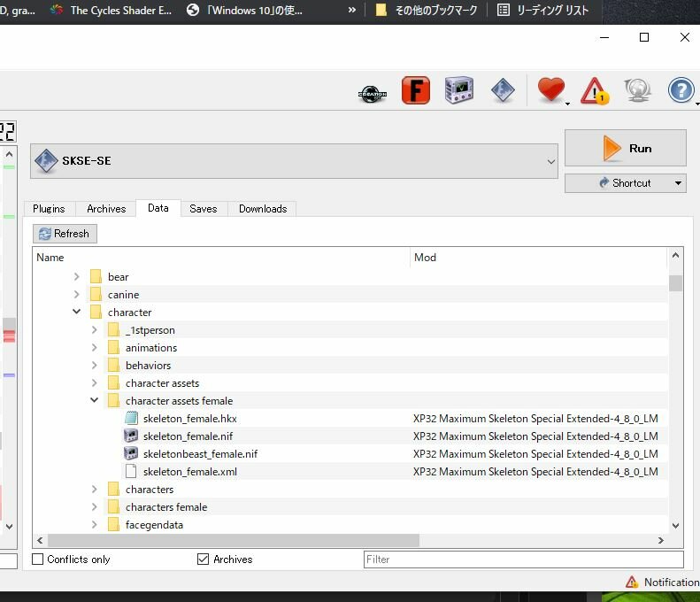Launch the Creation Kit toolbar icon
The height and width of the screenshot is (602, 700).
[x=372, y=94]
